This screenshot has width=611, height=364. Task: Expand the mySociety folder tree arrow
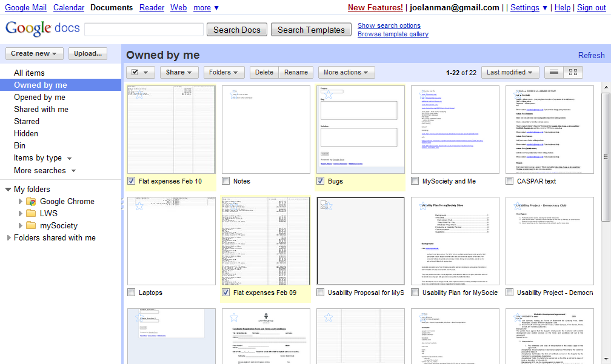pos(21,225)
